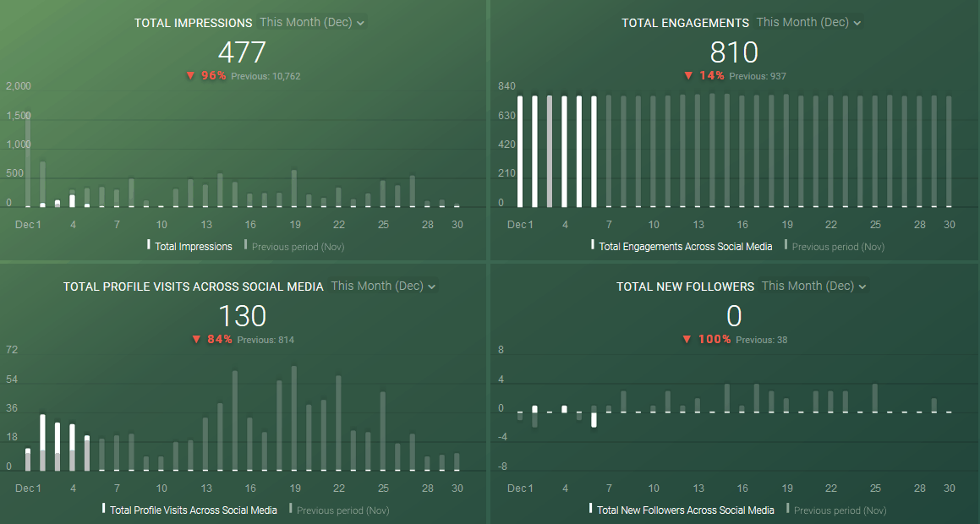Viewport: 980px width, 524px height.
Task: Toggle the Total New Followers Across Social Media legend
Action: 685,510
